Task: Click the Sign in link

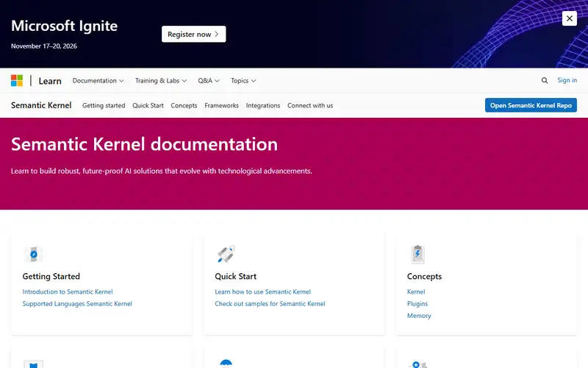Action: (x=567, y=80)
